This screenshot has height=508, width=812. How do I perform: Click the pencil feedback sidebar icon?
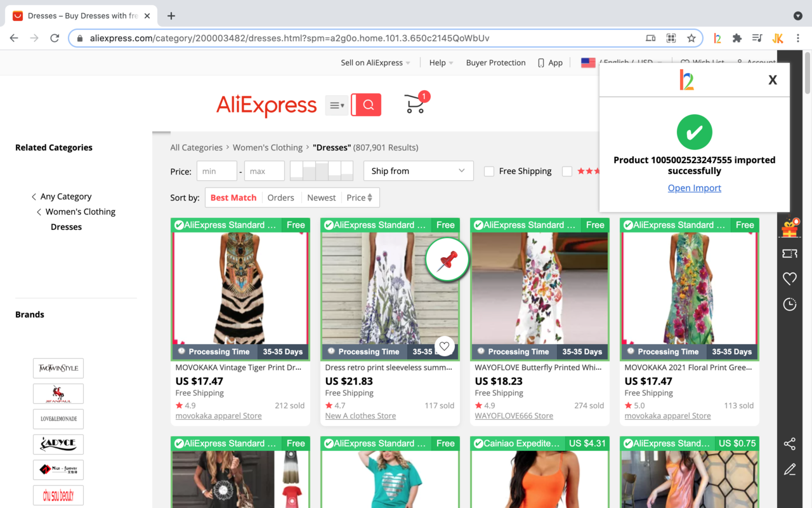(790, 470)
